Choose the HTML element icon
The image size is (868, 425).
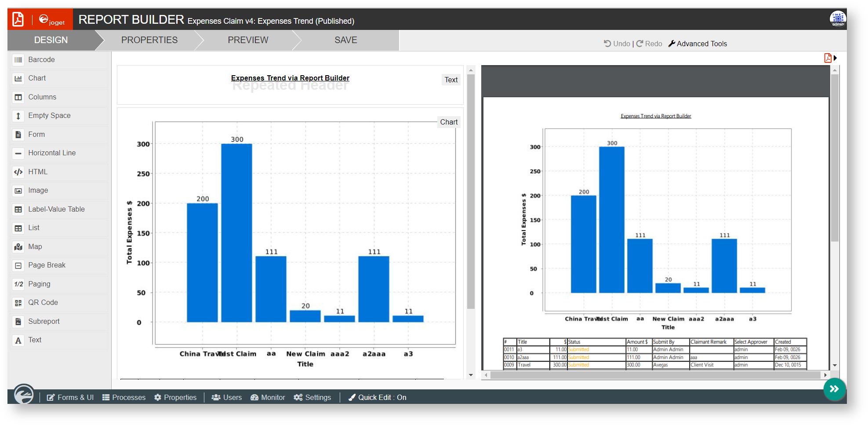click(x=18, y=172)
